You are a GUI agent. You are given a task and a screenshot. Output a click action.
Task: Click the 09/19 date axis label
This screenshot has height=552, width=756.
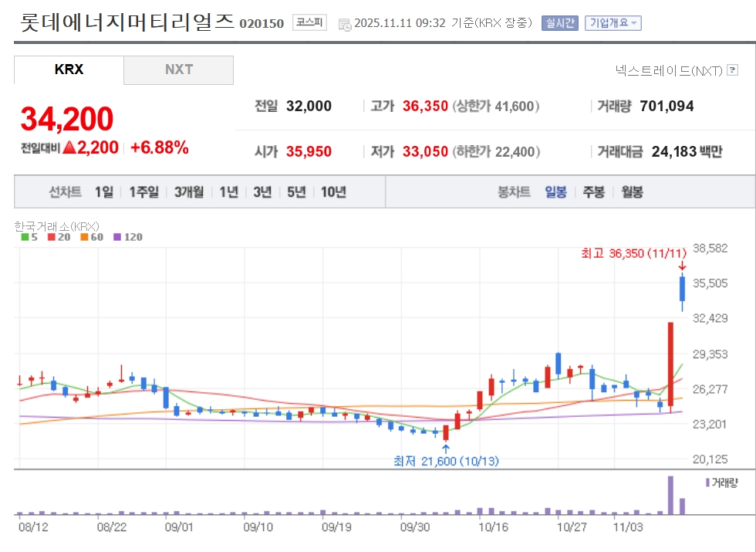click(336, 527)
